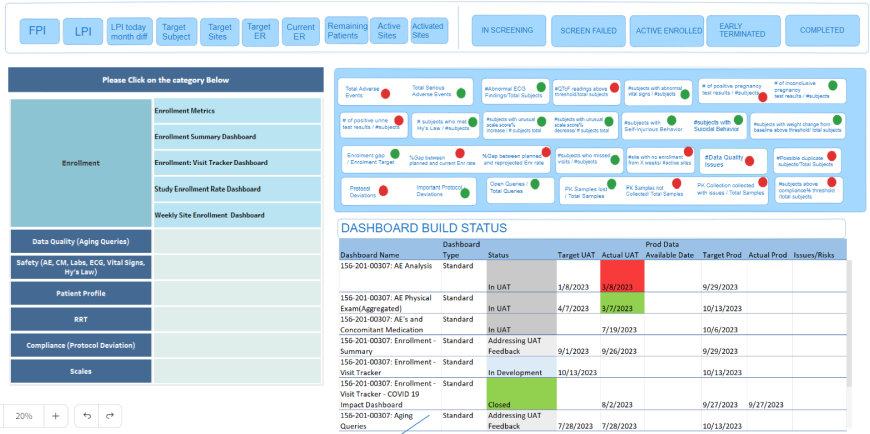Click green dot for Self-Injurious Behavior
Viewport: 870px width, 434px height.
[x=671, y=120]
